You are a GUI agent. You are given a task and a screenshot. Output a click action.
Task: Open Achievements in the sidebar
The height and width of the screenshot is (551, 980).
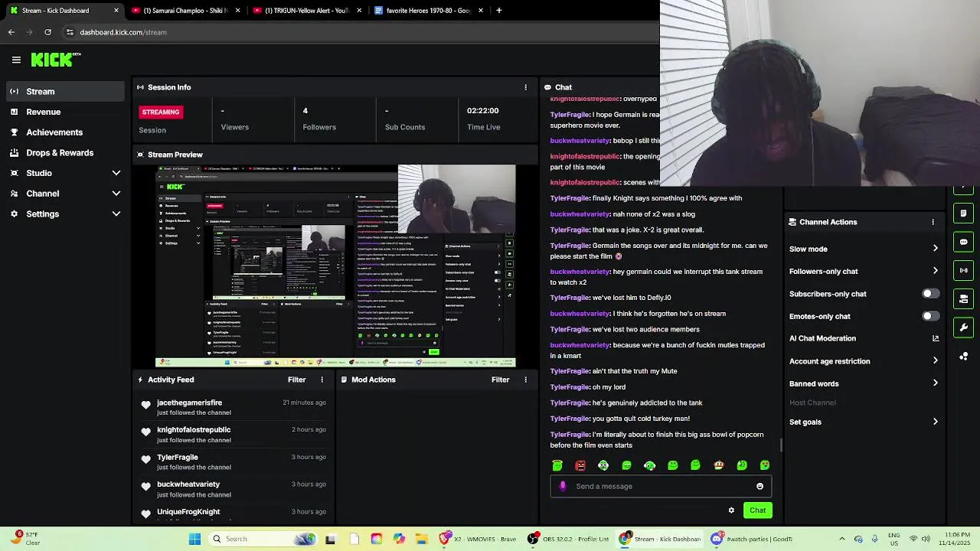[65, 132]
